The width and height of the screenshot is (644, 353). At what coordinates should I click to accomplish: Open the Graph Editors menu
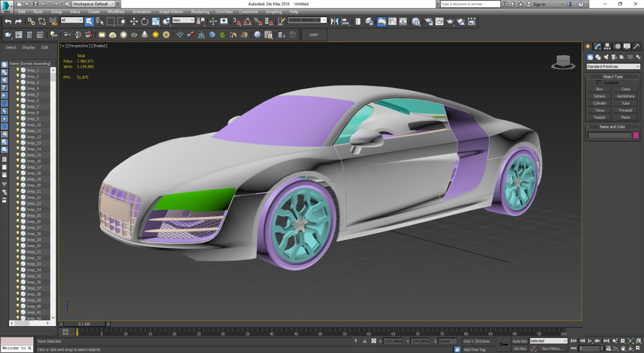(172, 12)
